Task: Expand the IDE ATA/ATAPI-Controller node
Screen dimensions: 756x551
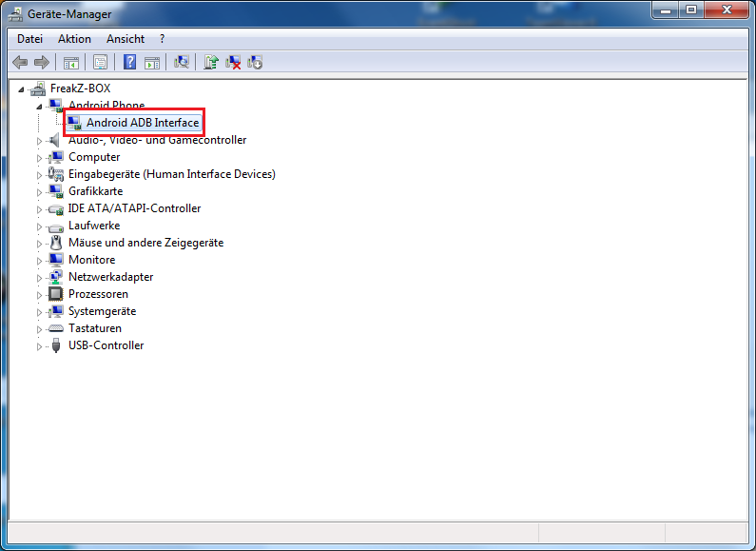Action: pyautogui.click(x=40, y=209)
